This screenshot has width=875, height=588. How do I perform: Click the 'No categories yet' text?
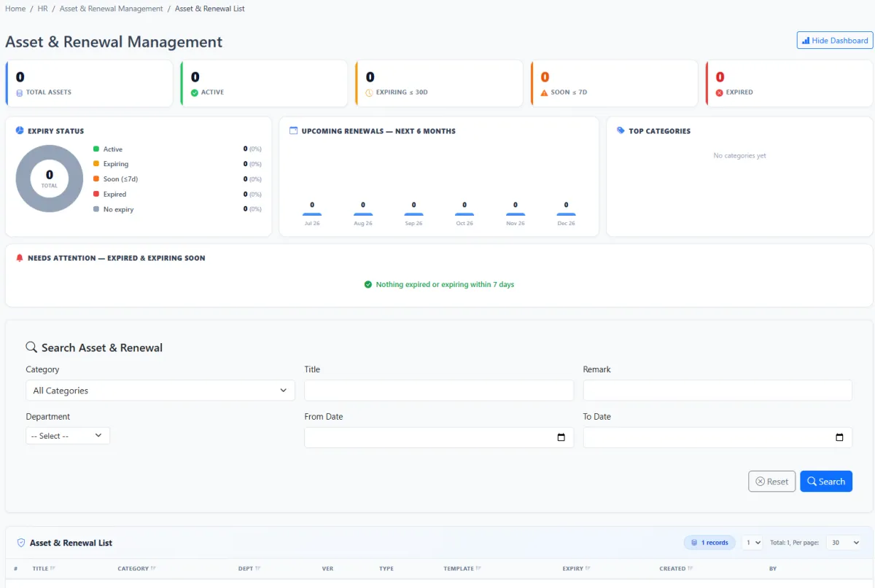point(739,156)
